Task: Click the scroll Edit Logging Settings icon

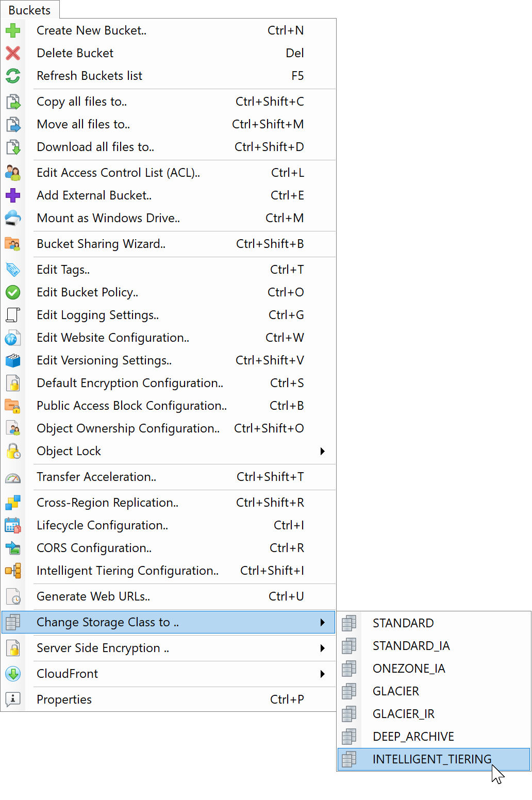Action: pos(13,315)
